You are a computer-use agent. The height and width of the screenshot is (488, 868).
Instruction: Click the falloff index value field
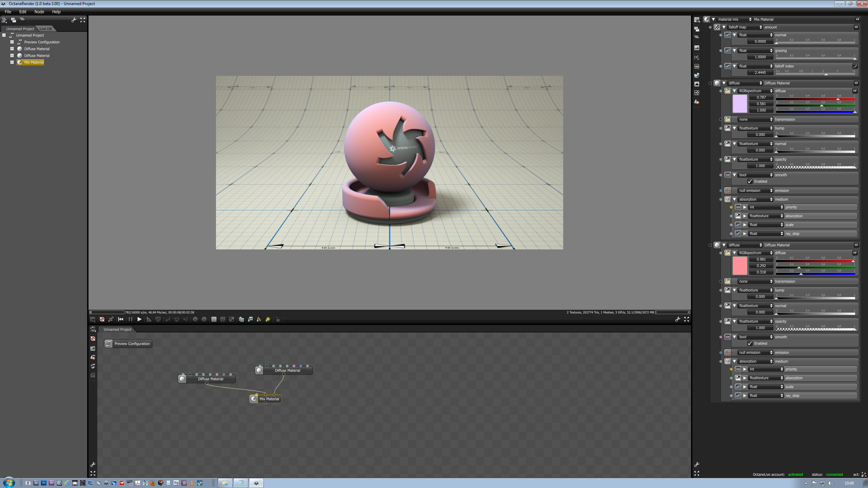tap(760, 73)
